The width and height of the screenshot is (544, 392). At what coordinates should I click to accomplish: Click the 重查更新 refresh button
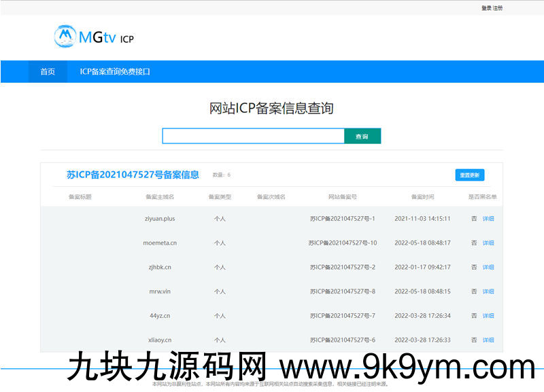[x=469, y=175]
